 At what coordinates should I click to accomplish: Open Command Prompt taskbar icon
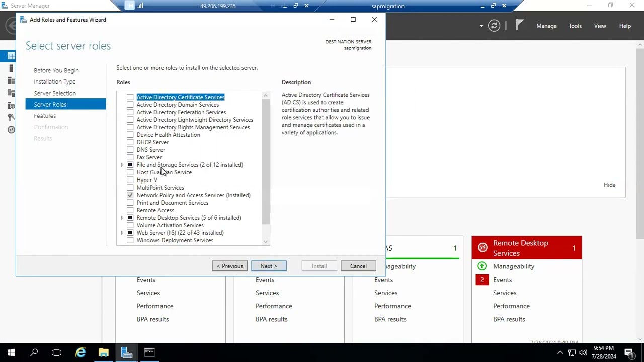[149, 352]
